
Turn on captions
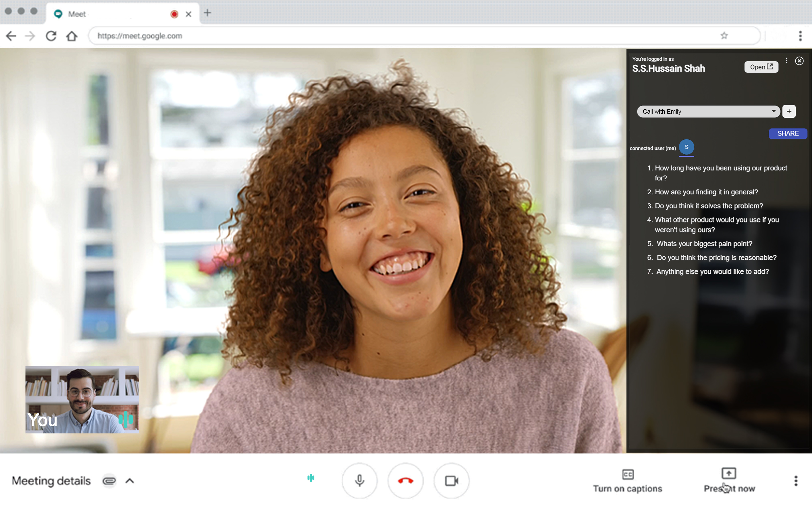click(628, 481)
